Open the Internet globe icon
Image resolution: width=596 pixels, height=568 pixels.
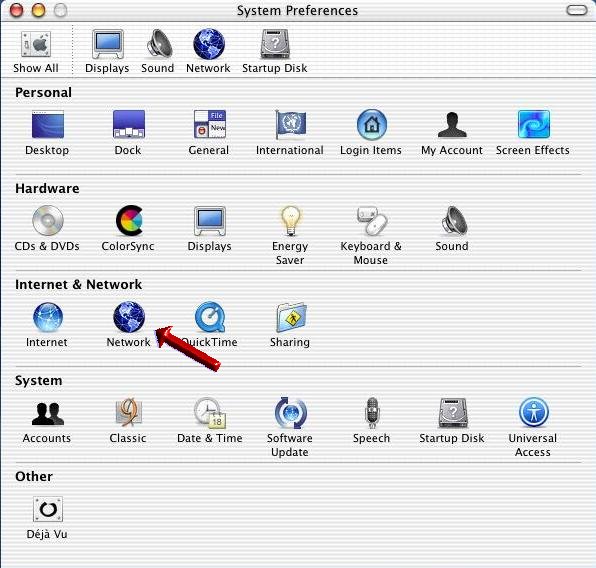[x=48, y=317]
